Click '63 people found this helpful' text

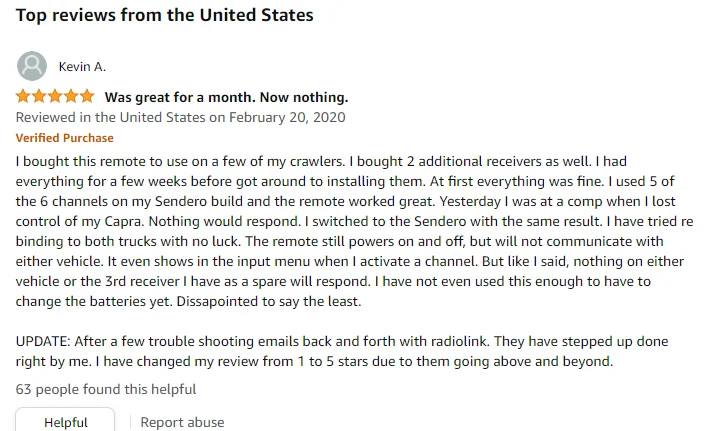pyautogui.click(x=106, y=389)
